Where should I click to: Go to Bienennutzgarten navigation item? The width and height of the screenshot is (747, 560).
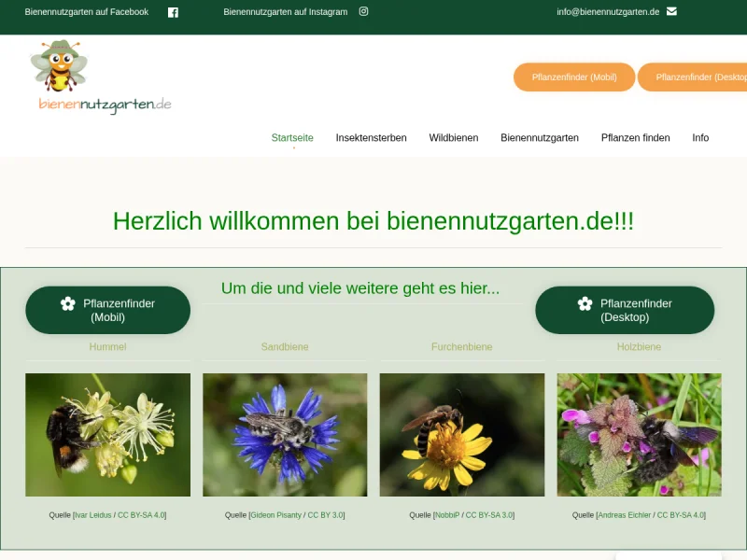pos(539,138)
